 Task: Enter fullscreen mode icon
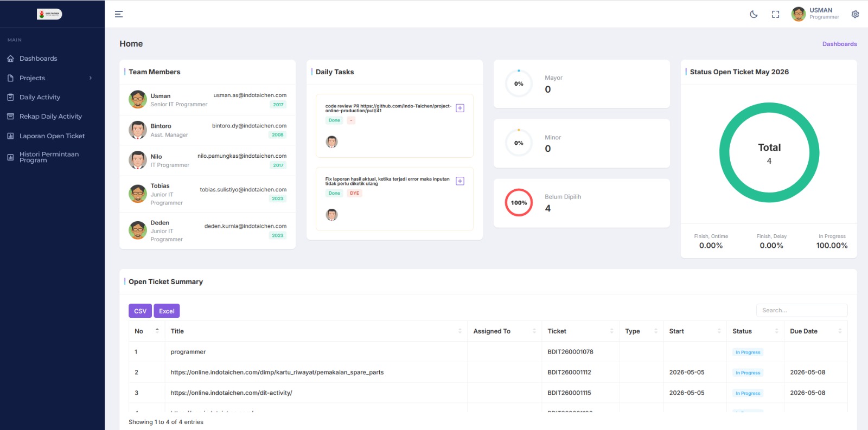776,14
